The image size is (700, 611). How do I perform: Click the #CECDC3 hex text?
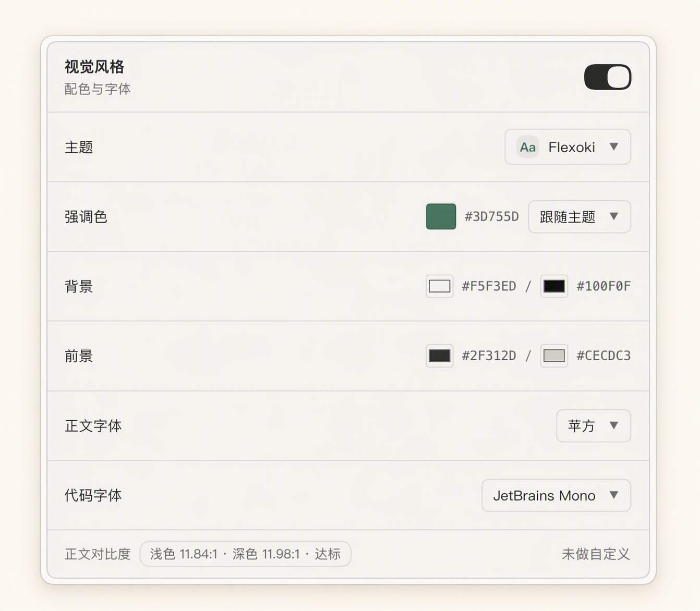point(604,356)
